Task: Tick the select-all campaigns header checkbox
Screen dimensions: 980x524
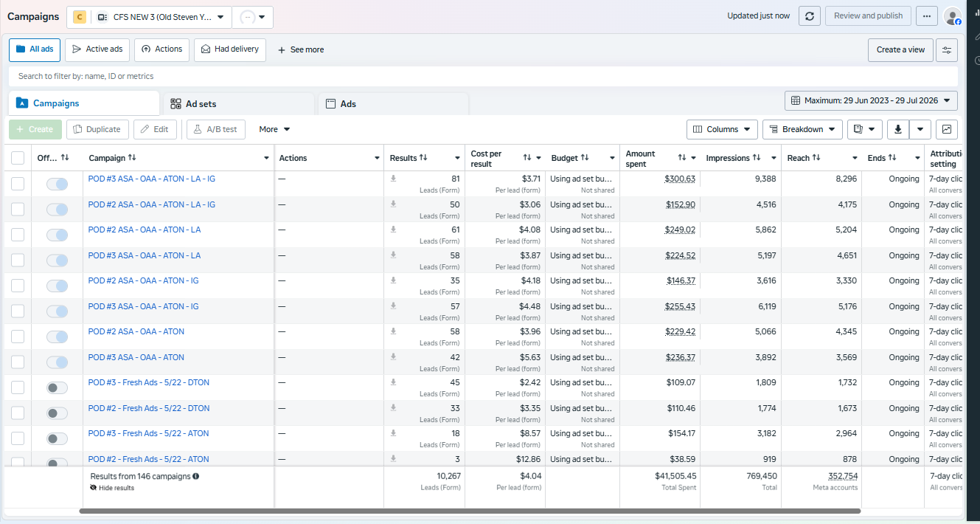Action: [x=18, y=158]
